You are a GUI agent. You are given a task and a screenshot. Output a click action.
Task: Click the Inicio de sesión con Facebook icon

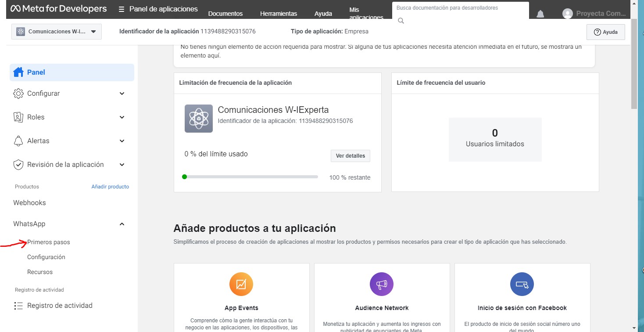[522, 284]
